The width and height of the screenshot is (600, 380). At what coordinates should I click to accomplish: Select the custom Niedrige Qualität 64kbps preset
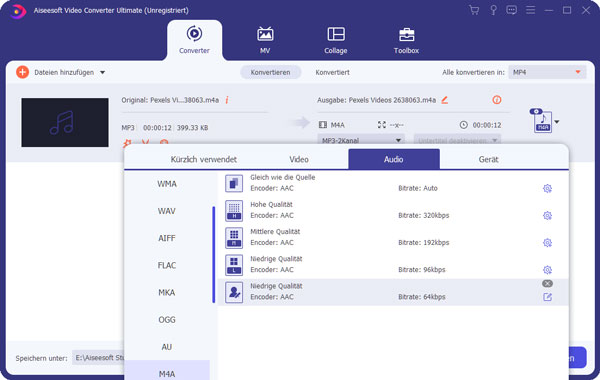pos(393,292)
